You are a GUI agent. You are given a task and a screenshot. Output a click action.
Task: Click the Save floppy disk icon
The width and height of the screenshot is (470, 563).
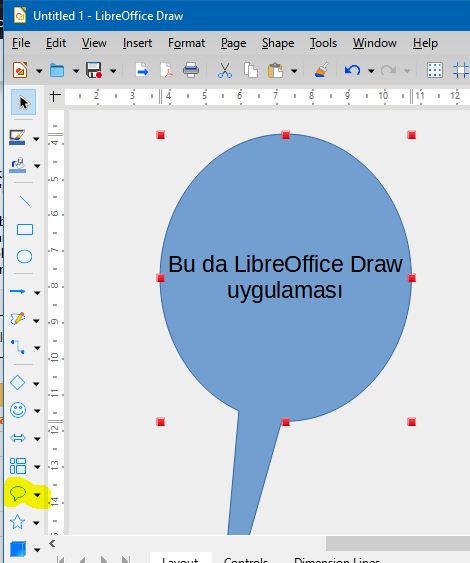click(x=94, y=70)
